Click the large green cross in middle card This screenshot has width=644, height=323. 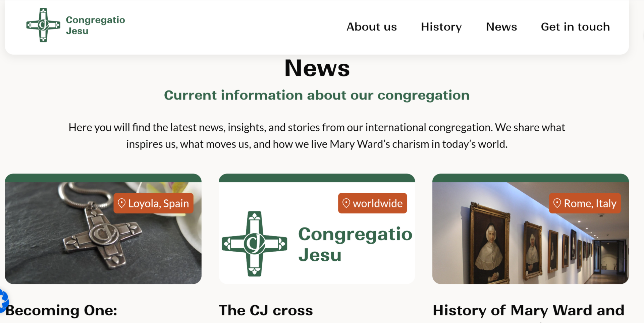coord(254,244)
